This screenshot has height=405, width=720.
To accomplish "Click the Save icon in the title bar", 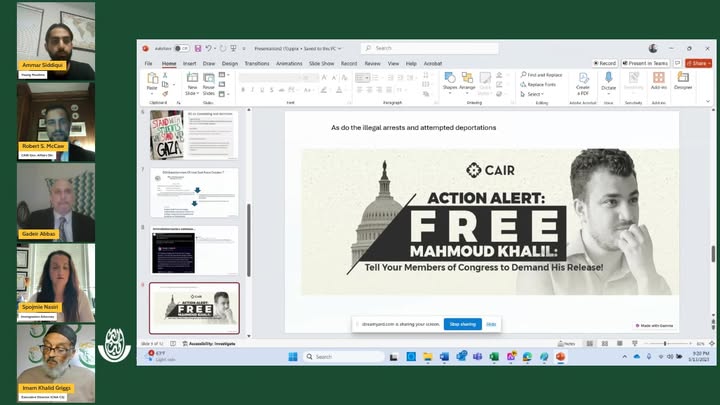I will (x=198, y=48).
